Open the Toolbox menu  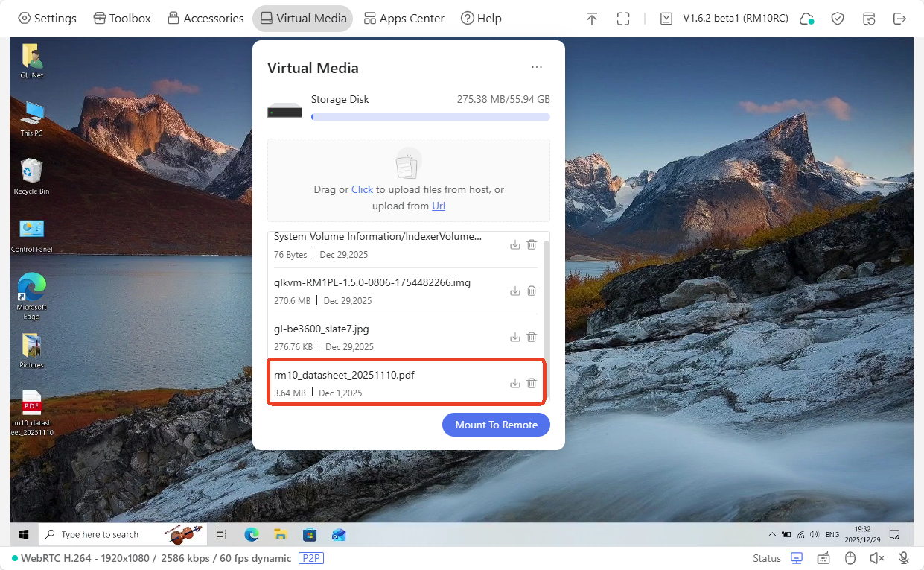pos(122,19)
